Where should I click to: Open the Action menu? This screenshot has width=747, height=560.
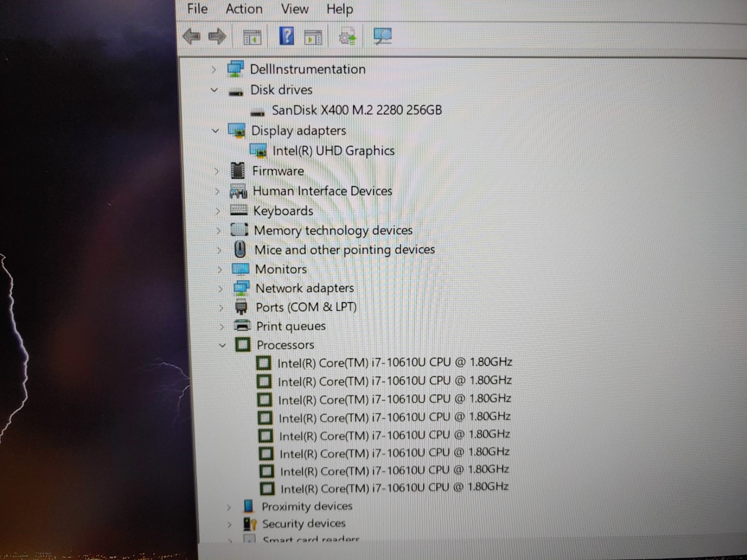(244, 9)
